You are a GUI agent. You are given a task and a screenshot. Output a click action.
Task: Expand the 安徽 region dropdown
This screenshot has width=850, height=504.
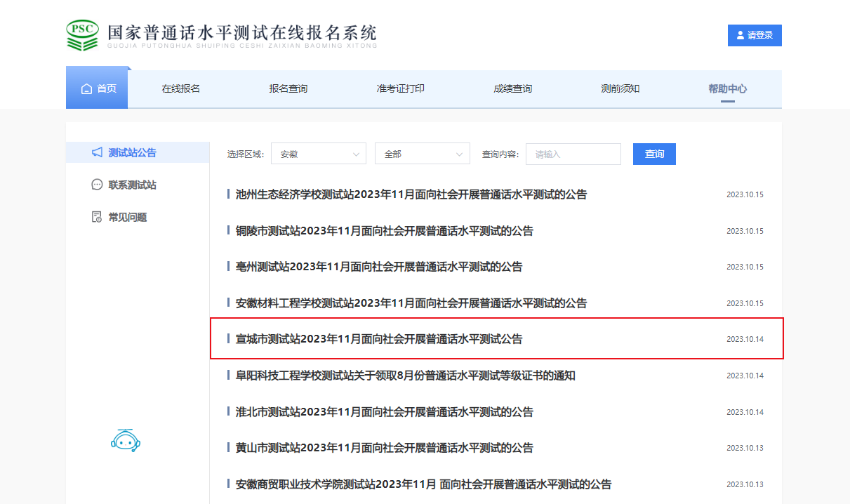coord(318,154)
